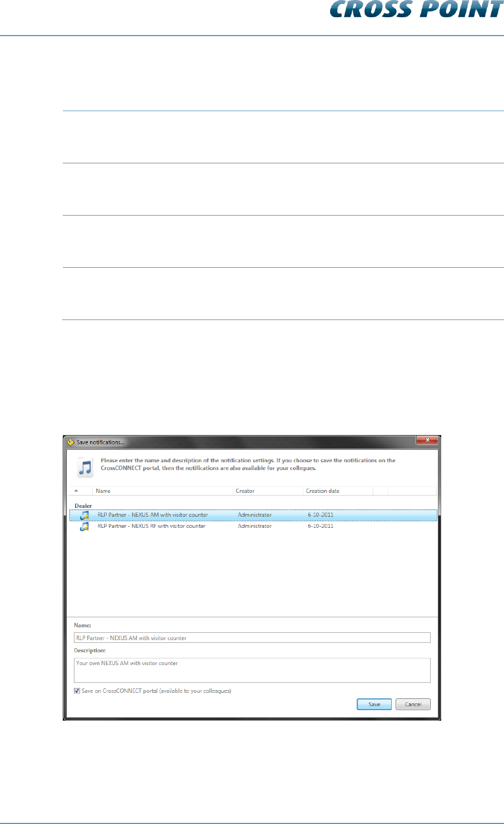This screenshot has width=504, height=824.
Task: Click Administrator in the NEXUS AM row
Action: [255, 515]
